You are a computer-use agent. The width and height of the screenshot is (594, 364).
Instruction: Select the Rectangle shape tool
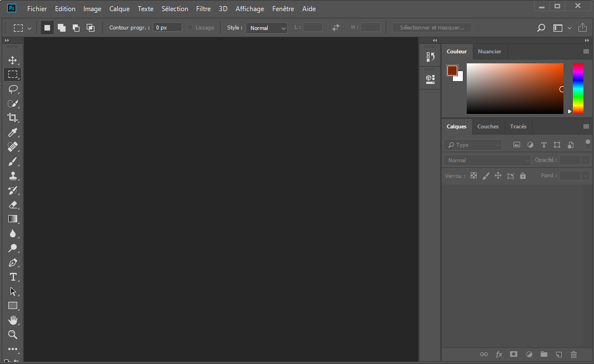[x=12, y=306]
